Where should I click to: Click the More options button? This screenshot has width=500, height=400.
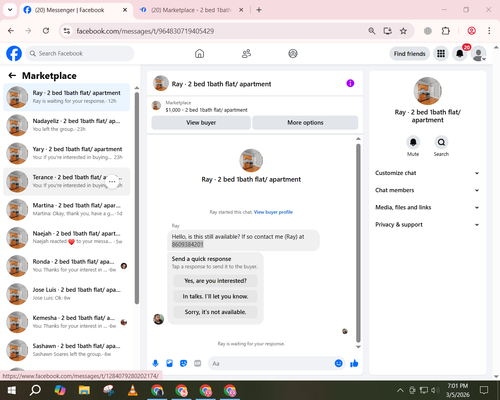[x=305, y=123]
